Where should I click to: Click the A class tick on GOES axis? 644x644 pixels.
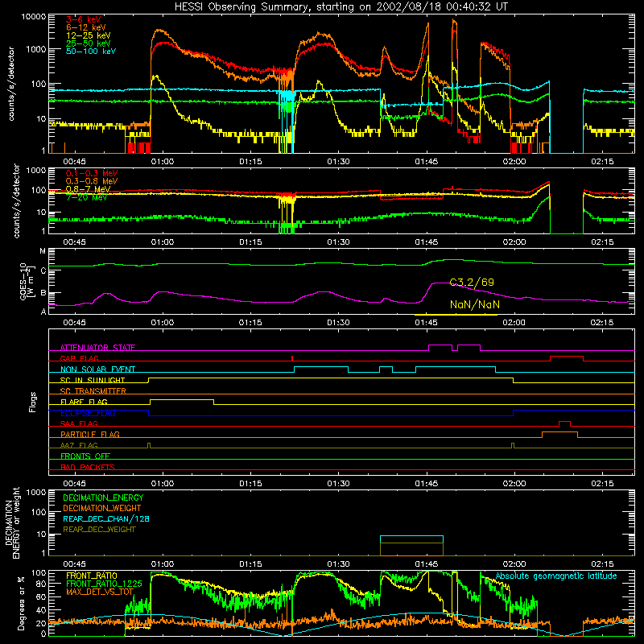click(43, 312)
